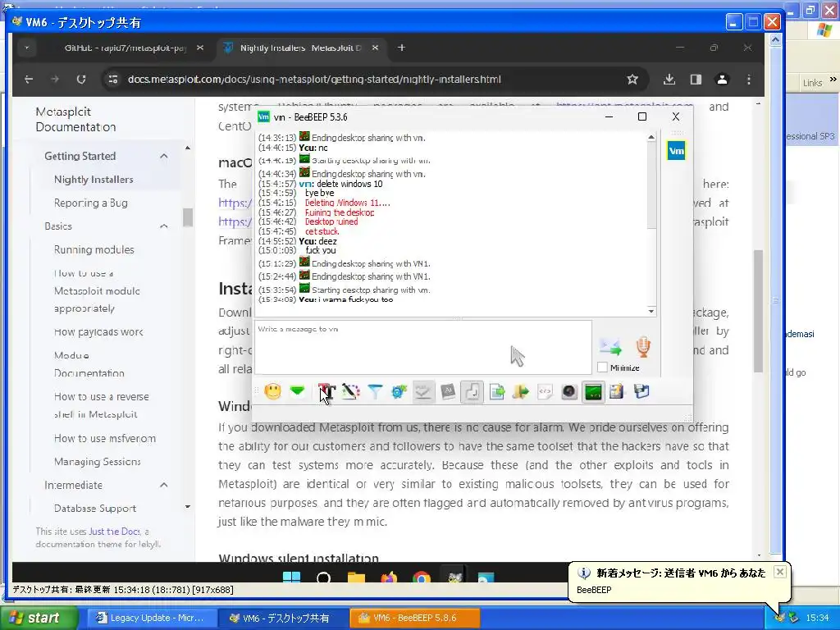Click the last blue floppy disks icon
Image resolution: width=840 pixels, height=630 pixels.
click(641, 391)
